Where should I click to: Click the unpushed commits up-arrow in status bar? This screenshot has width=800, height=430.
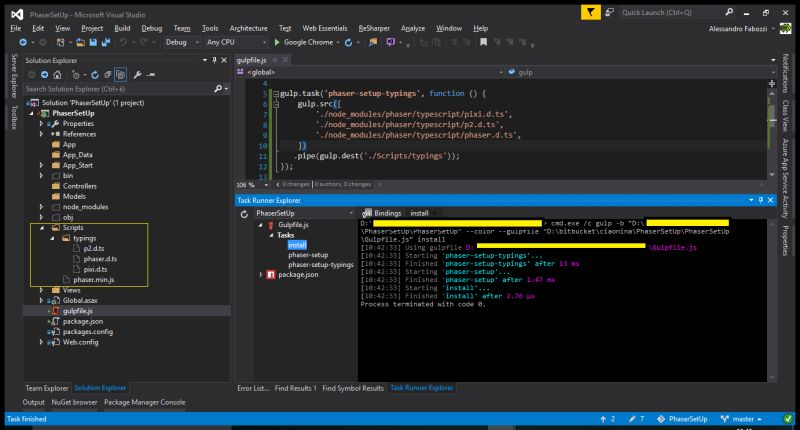click(603, 419)
